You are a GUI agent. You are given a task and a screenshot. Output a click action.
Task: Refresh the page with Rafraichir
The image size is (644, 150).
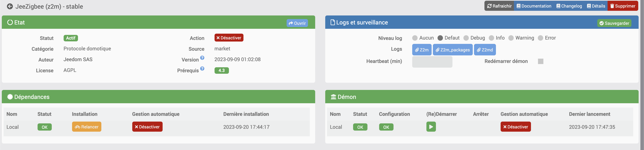click(499, 6)
